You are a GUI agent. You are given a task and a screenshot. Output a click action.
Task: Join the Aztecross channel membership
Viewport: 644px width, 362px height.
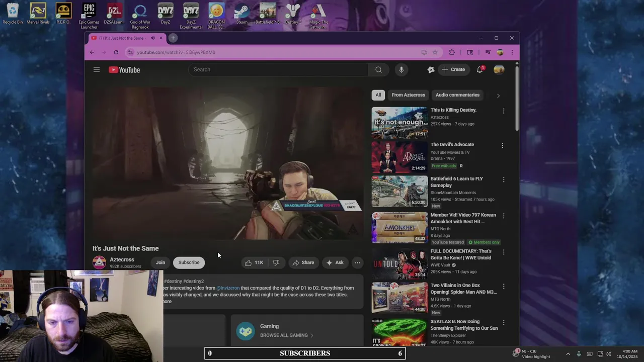160,262
